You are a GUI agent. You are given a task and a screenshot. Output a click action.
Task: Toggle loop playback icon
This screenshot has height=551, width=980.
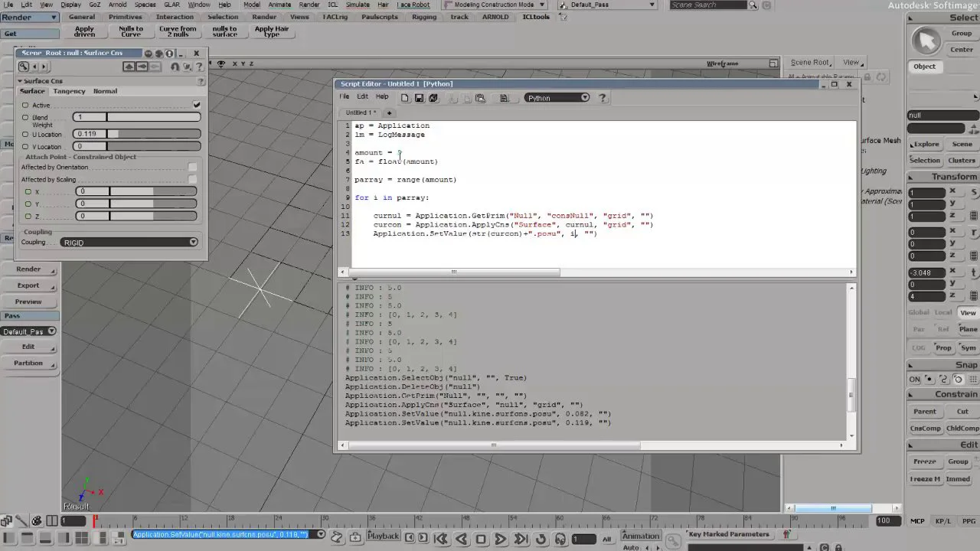(x=541, y=539)
